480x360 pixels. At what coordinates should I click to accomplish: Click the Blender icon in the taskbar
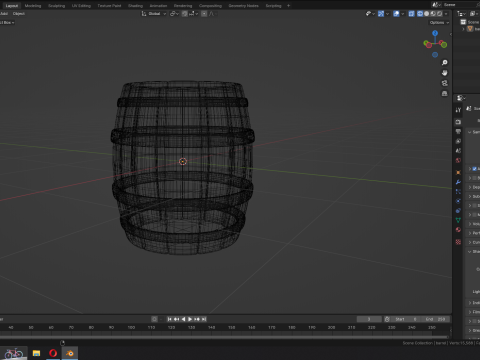[70, 353]
